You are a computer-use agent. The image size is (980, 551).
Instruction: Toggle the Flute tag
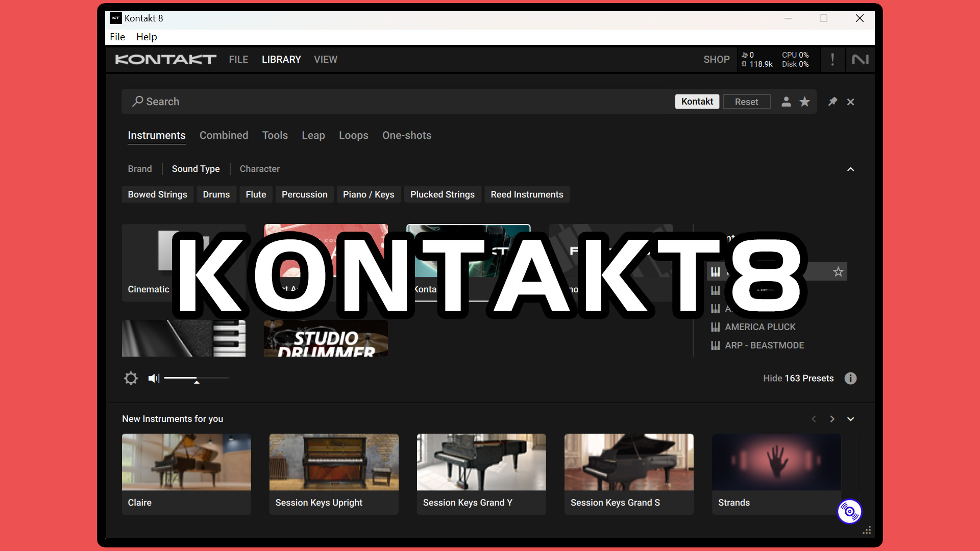point(256,194)
